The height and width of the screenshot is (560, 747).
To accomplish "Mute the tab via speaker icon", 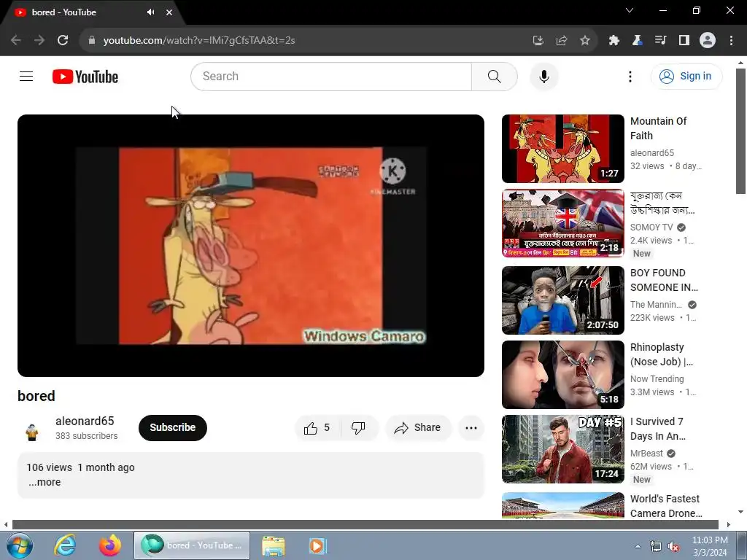I will (150, 12).
